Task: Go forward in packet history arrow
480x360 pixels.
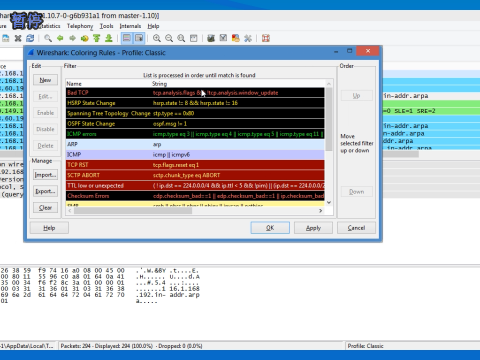Action: (x=72, y=38)
